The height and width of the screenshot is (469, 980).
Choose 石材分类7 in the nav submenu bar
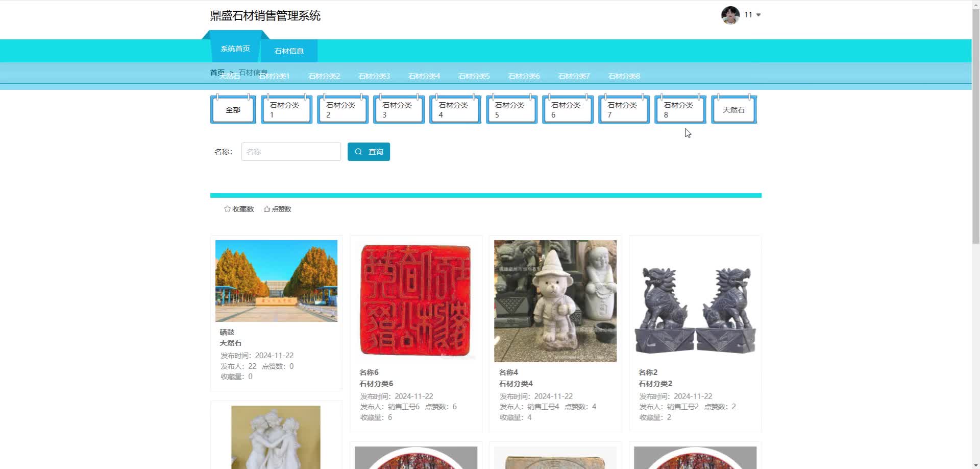574,76
